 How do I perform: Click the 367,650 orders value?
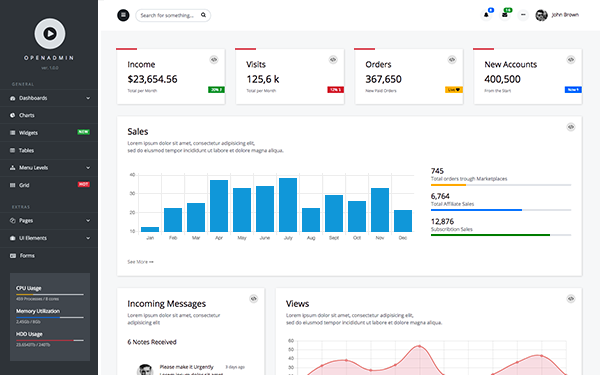tap(383, 79)
